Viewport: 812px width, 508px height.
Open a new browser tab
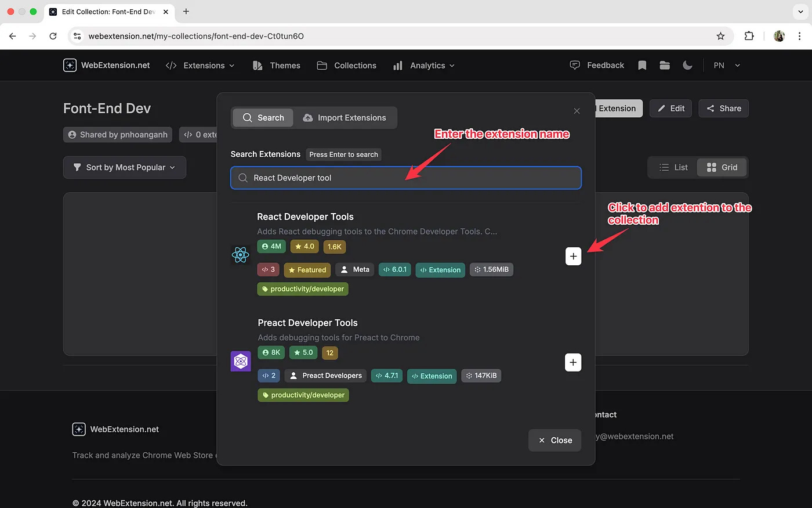tap(186, 12)
